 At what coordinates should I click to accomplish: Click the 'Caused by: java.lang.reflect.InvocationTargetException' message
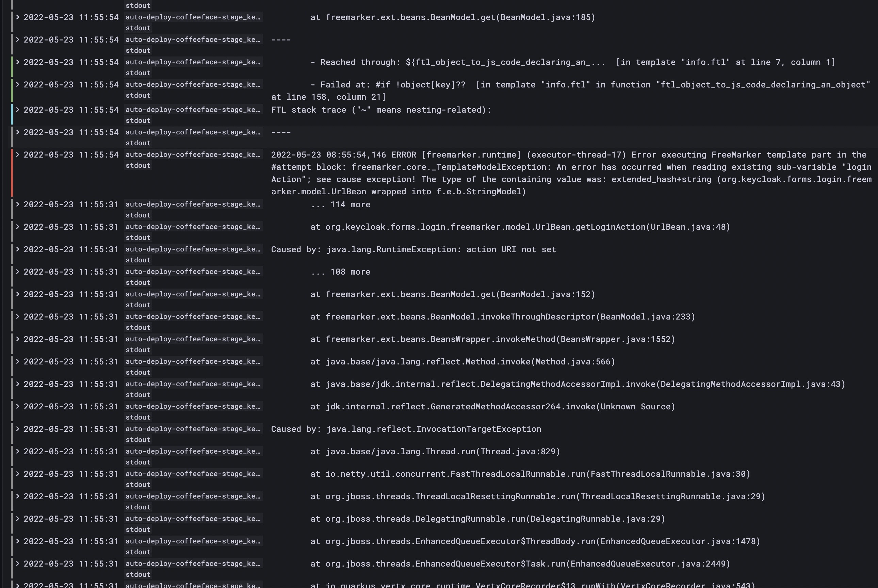[x=406, y=429]
